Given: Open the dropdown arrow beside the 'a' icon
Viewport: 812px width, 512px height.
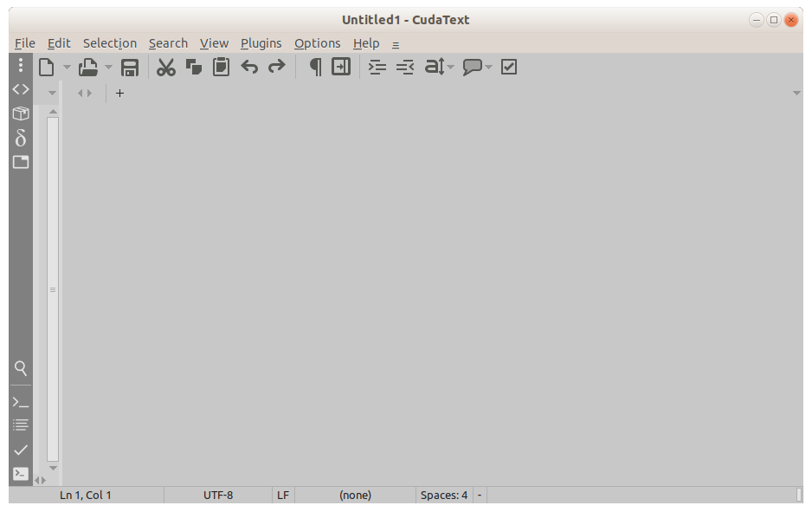Looking at the screenshot, I should tap(451, 67).
